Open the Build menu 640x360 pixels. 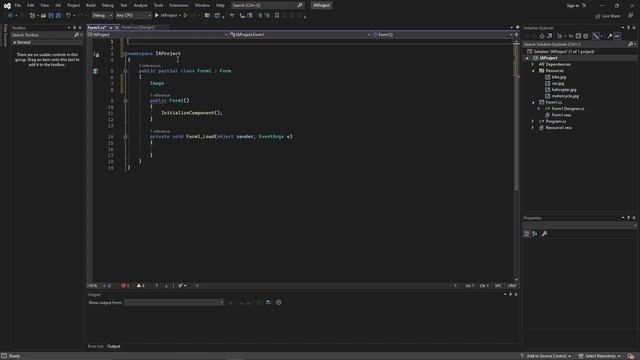pos(91,5)
